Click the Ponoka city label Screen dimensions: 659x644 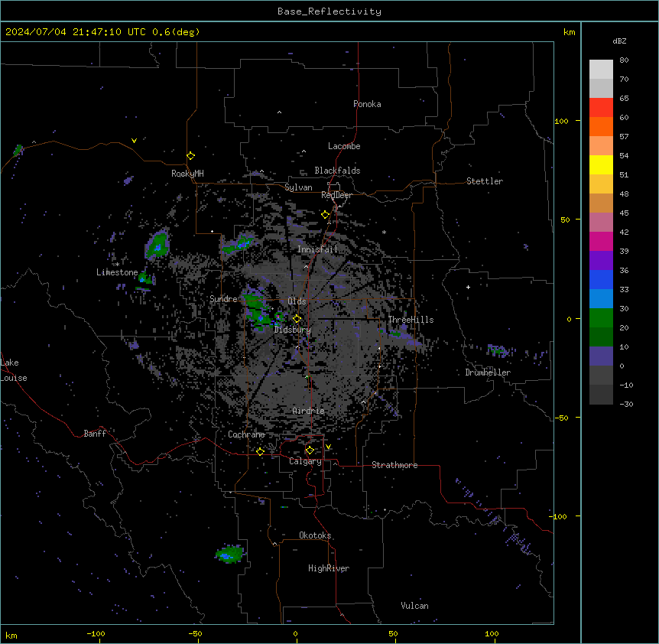(x=367, y=104)
